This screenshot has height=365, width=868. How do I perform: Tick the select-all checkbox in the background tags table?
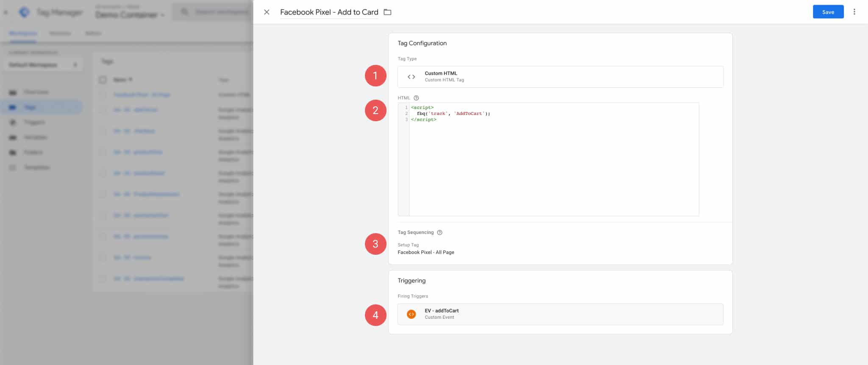103,80
